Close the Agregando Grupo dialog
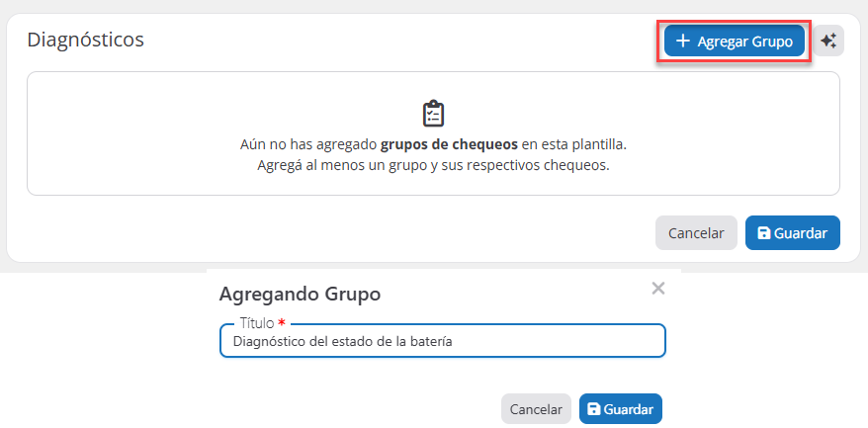The width and height of the screenshot is (868, 428). coord(658,289)
